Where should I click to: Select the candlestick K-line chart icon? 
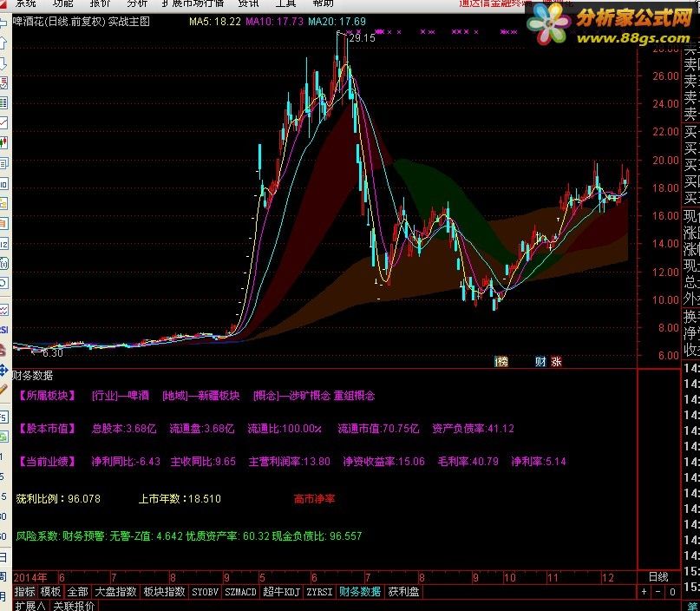coord(3,143)
